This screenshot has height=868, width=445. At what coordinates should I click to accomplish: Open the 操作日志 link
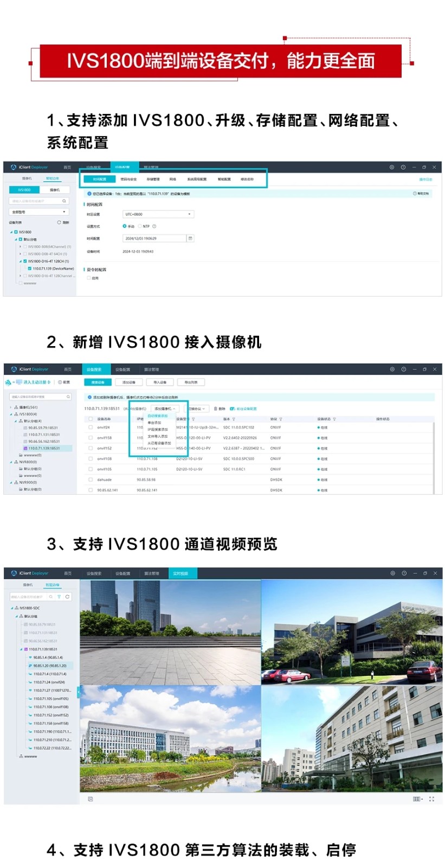(x=425, y=179)
